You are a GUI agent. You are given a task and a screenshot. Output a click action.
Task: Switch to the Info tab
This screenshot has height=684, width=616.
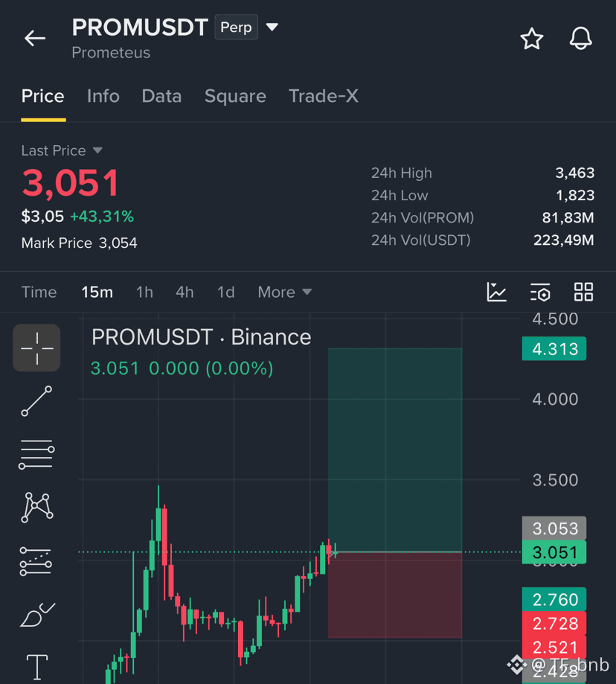coord(103,96)
